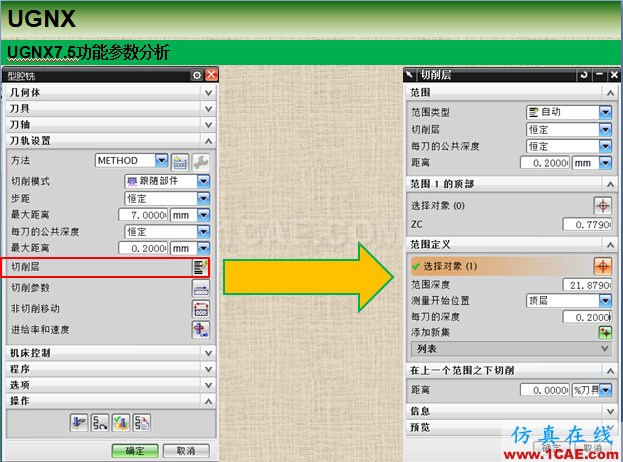Click the 最大距离 0.2000 input field

(143, 248)
